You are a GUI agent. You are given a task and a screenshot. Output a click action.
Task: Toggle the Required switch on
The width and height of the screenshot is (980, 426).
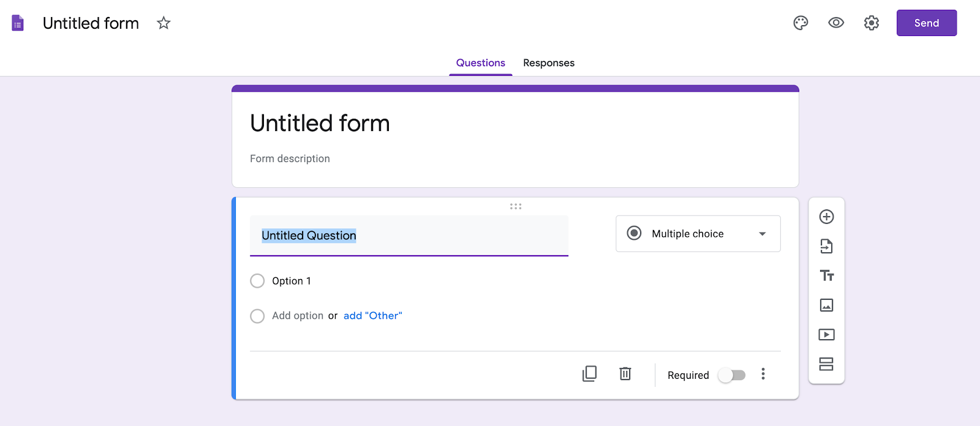[x=732, y=375]
